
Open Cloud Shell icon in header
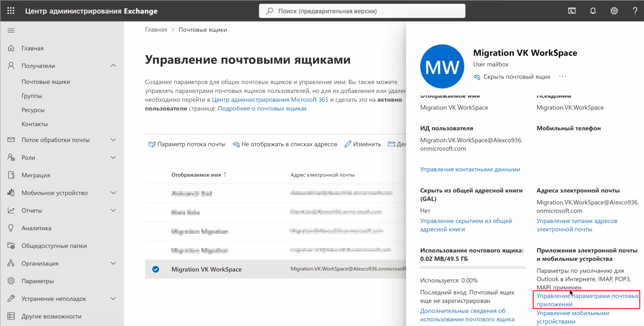[572, 11]
